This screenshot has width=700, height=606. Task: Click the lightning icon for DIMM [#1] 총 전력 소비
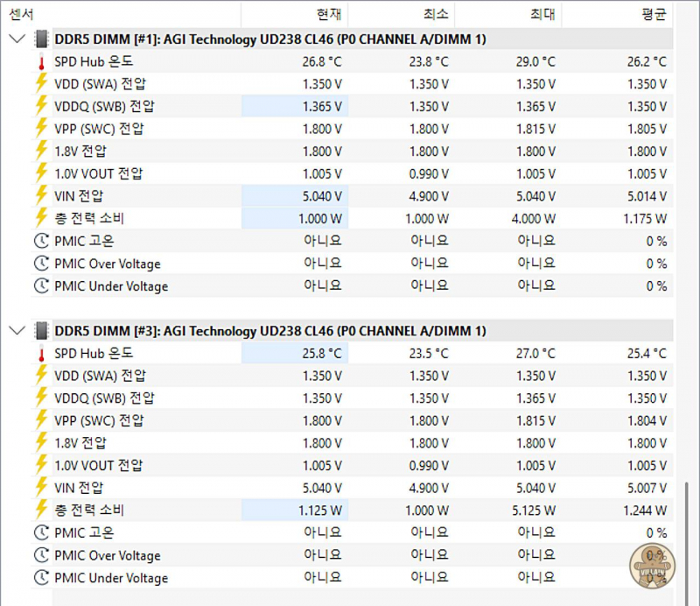[40, 218]
